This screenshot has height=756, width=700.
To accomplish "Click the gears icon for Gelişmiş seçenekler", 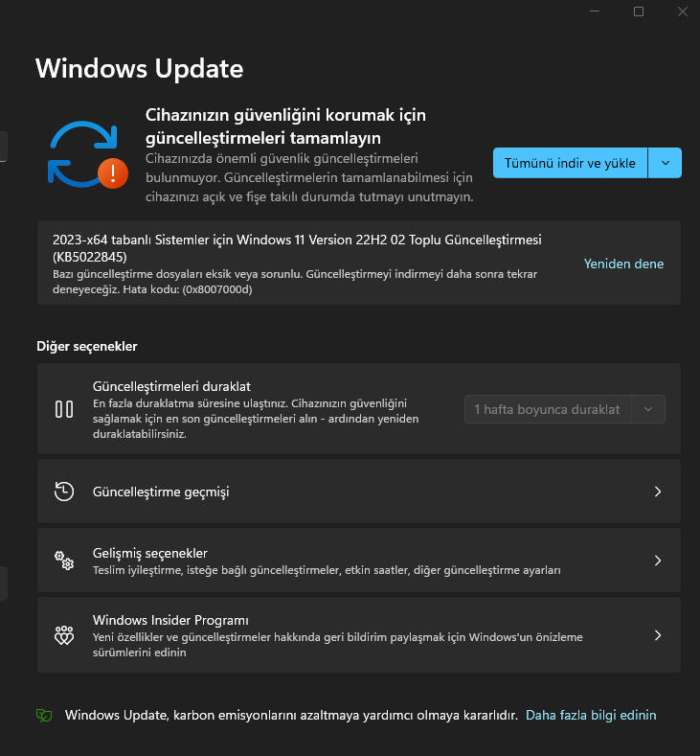I will (x=64, y=561).
